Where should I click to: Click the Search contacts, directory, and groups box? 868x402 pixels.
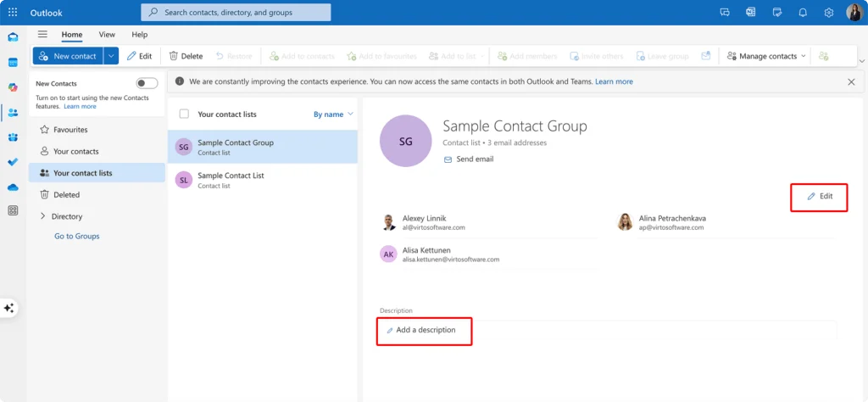pyautogui.click(x=236, y=12)
